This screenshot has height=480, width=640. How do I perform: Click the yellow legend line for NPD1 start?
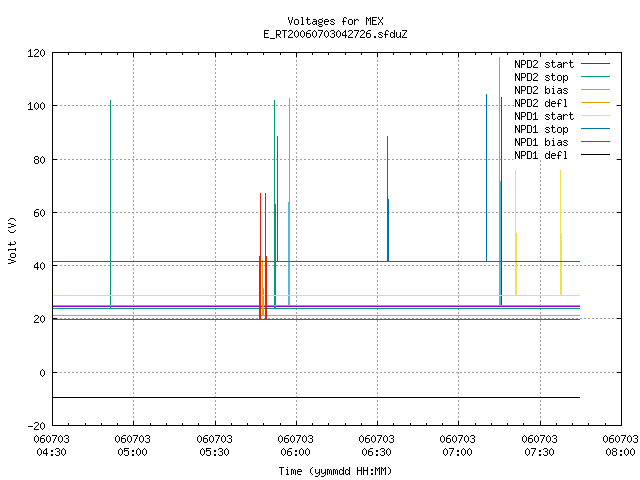coord(595,116)
